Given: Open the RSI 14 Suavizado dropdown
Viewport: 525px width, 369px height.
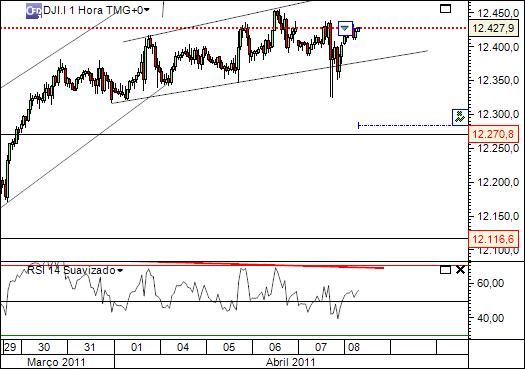Looking at the screenshot, I should tap(120, 271).
